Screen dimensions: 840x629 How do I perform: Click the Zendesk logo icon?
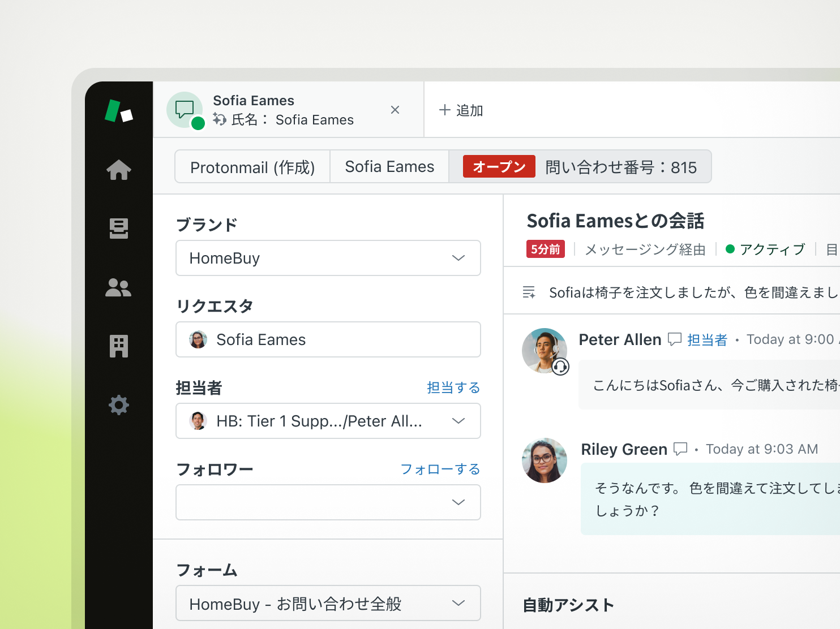click(119, 111)
